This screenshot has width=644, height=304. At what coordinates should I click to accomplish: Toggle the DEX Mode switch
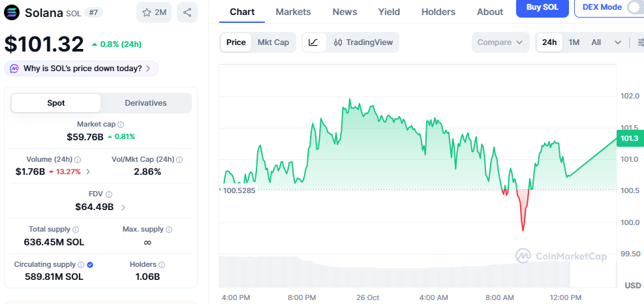(x=636, y=7)
